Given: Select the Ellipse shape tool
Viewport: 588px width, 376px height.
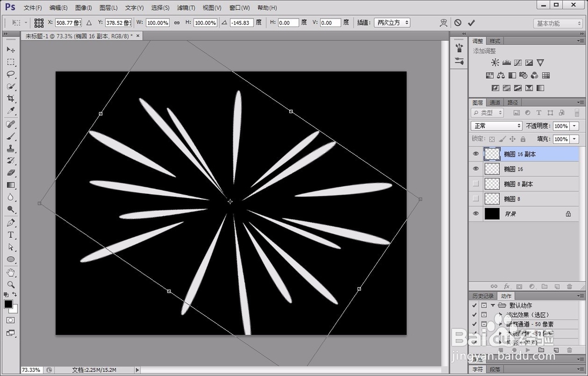Looking at the screenshot, I should pos(11,259).
